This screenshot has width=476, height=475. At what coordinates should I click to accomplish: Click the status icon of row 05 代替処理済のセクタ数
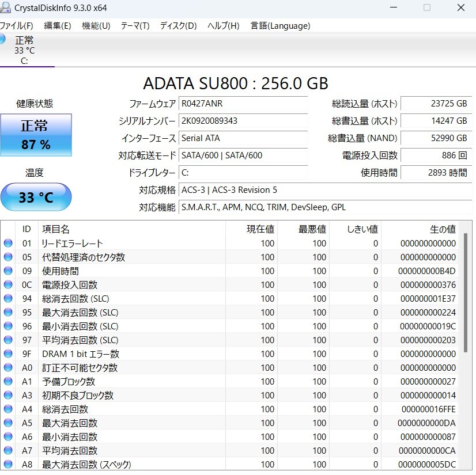(8, 257)
